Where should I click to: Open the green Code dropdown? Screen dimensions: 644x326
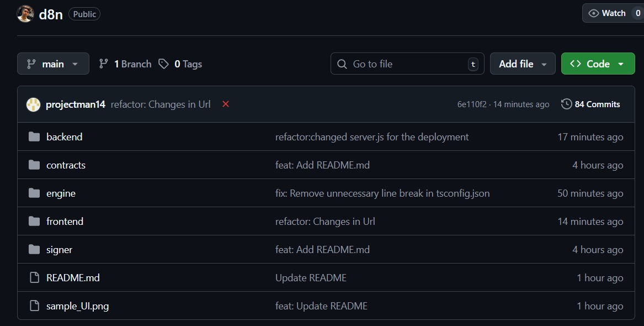tap(598, 64)
